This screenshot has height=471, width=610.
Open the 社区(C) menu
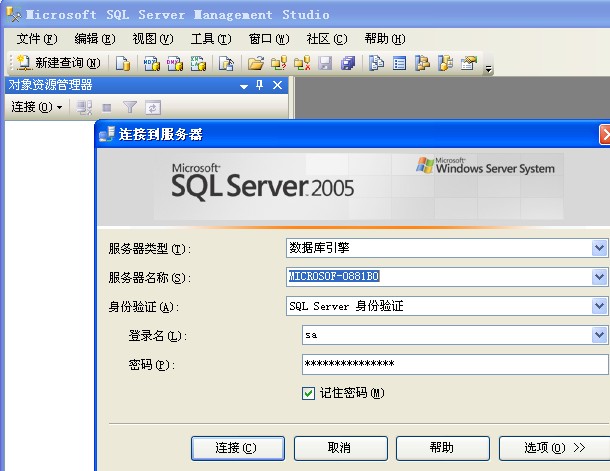(327, 39)
